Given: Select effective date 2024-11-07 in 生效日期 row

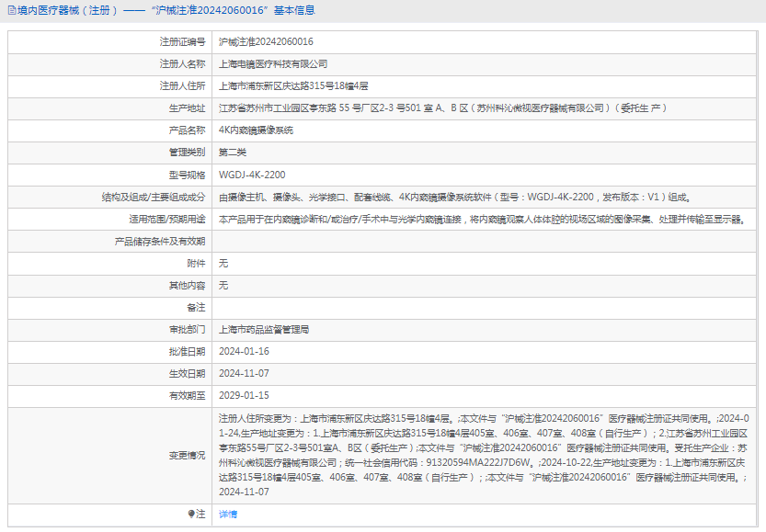Looking at the screenshot, I should tap(244, 373).
